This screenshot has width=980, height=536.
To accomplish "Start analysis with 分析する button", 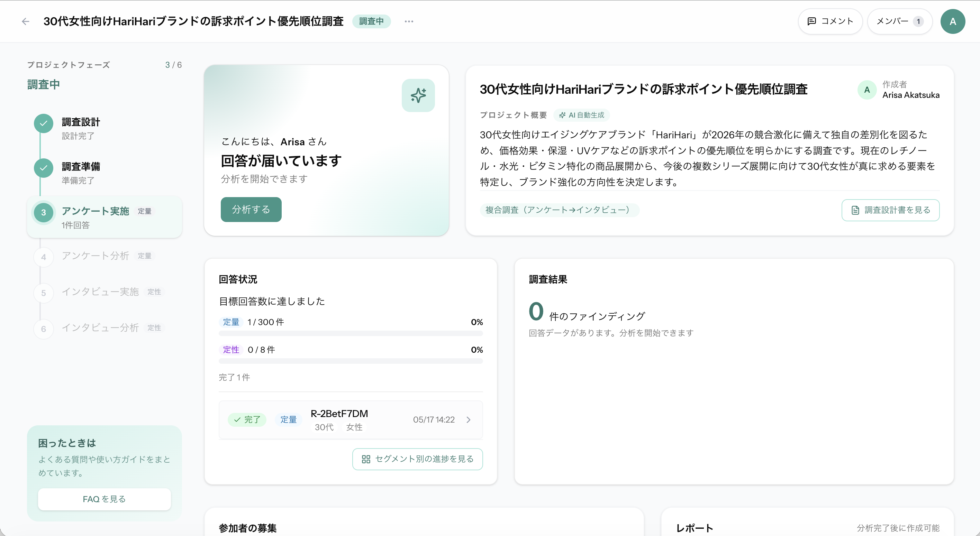I will coord(251,210).
